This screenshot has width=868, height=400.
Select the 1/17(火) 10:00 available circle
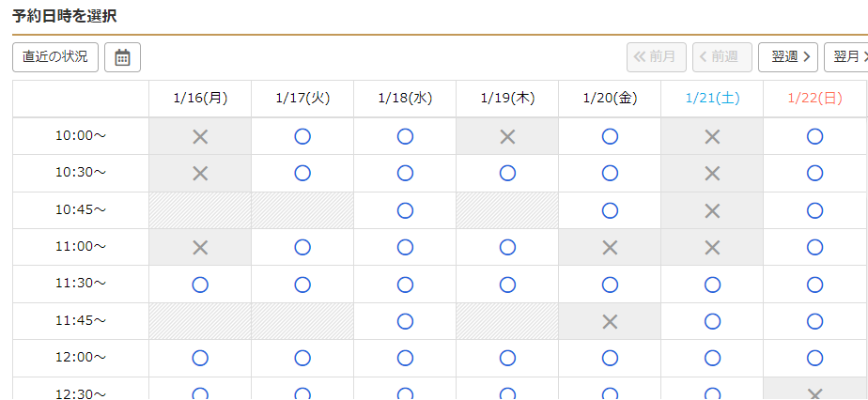302,136
